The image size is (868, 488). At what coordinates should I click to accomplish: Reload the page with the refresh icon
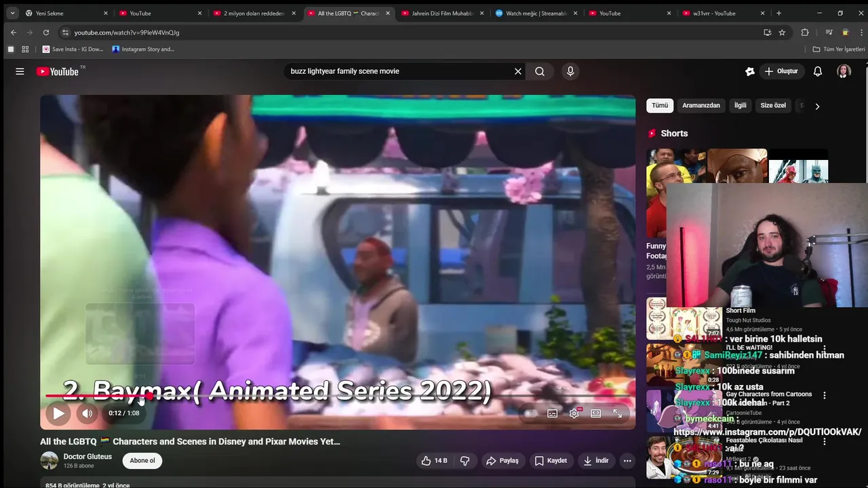tap(46, 33)
